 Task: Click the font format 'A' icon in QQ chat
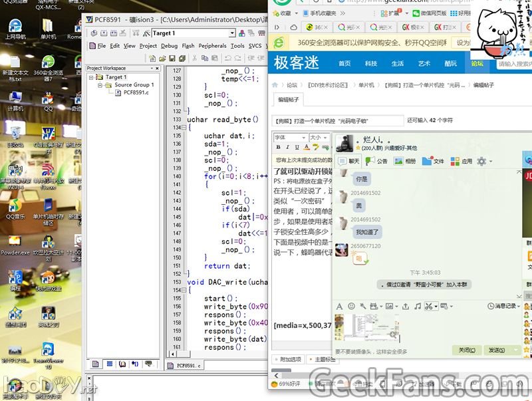339,306
